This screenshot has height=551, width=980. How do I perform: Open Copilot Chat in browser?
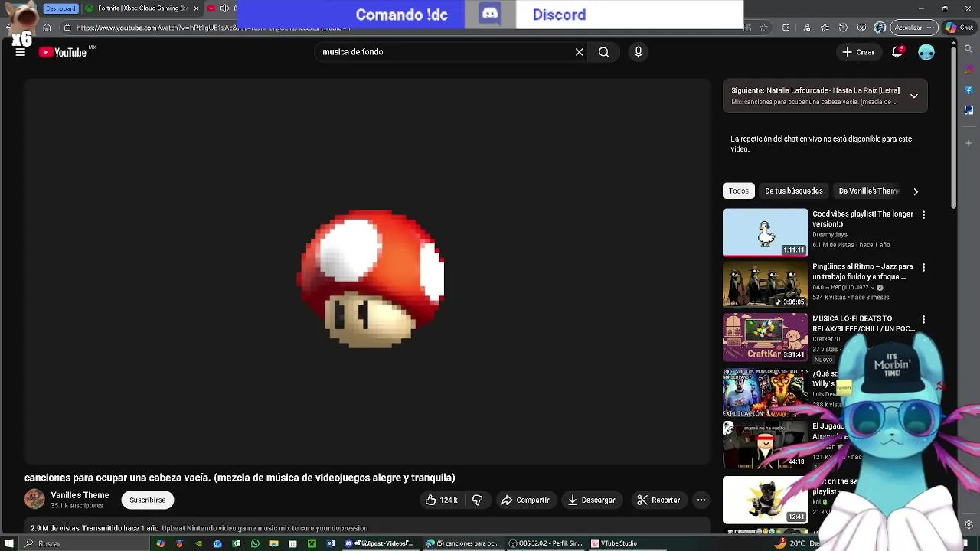(960, 28)
